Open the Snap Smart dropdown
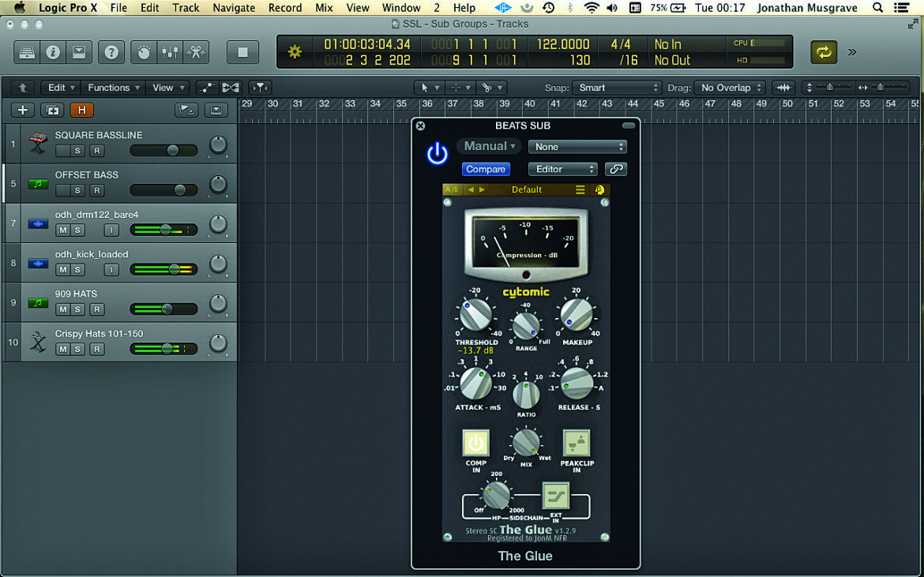 click(x=617, y=88)
